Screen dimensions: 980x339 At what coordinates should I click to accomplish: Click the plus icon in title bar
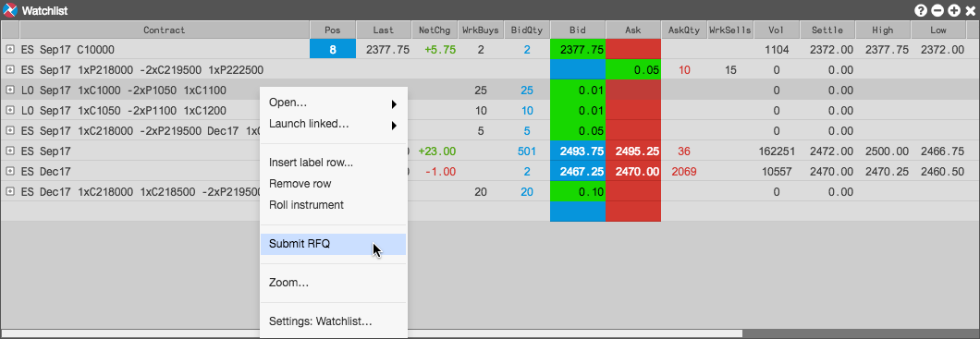[x=954, y=10]
